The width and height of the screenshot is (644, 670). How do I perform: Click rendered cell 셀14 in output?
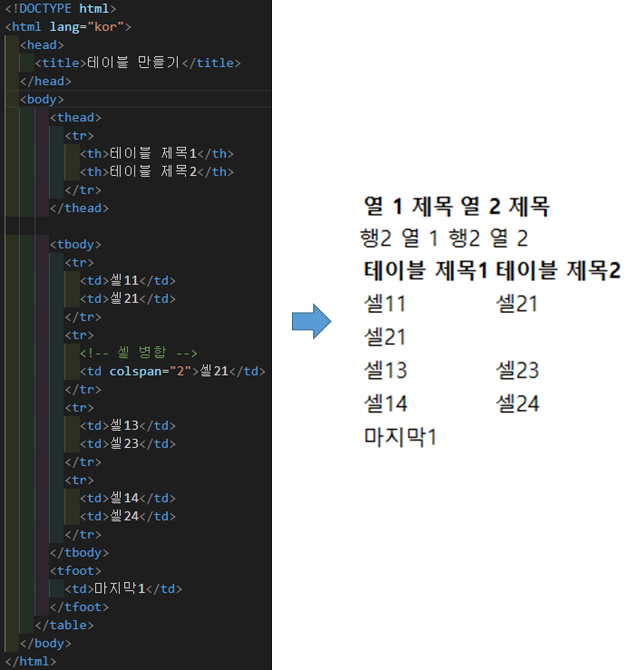[x=385, y=403]
